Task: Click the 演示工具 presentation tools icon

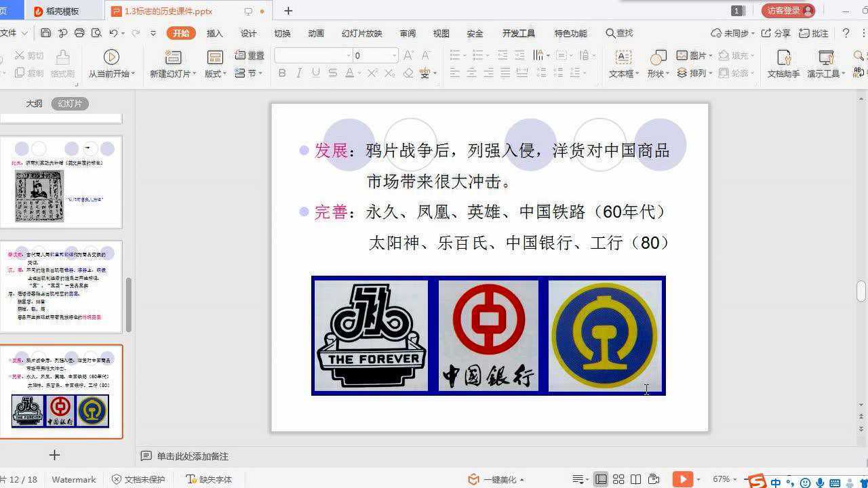Action: coord(826,57)
